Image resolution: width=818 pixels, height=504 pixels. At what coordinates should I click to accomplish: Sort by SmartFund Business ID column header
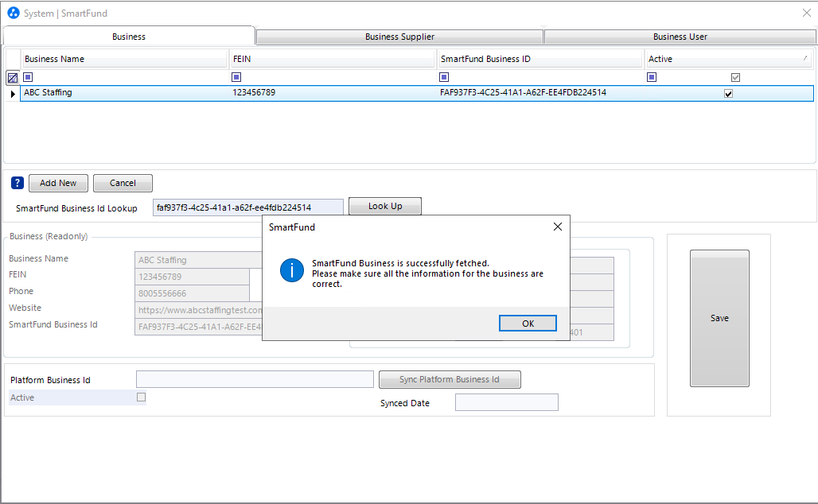coord(540,59)
